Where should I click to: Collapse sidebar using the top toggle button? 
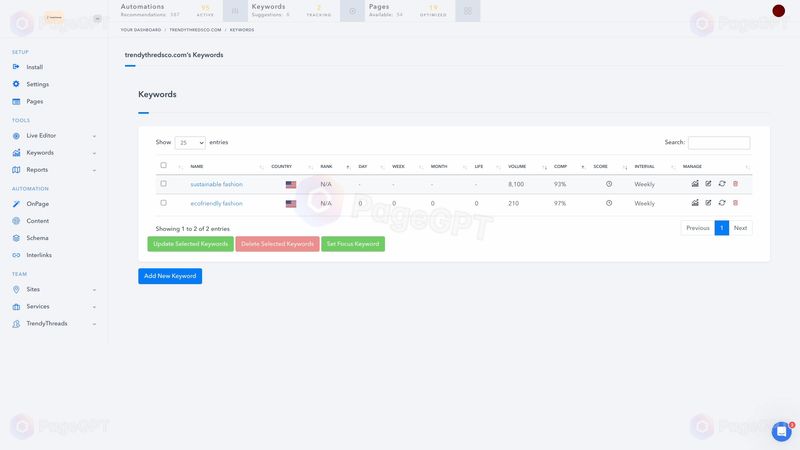click(97, 18)
